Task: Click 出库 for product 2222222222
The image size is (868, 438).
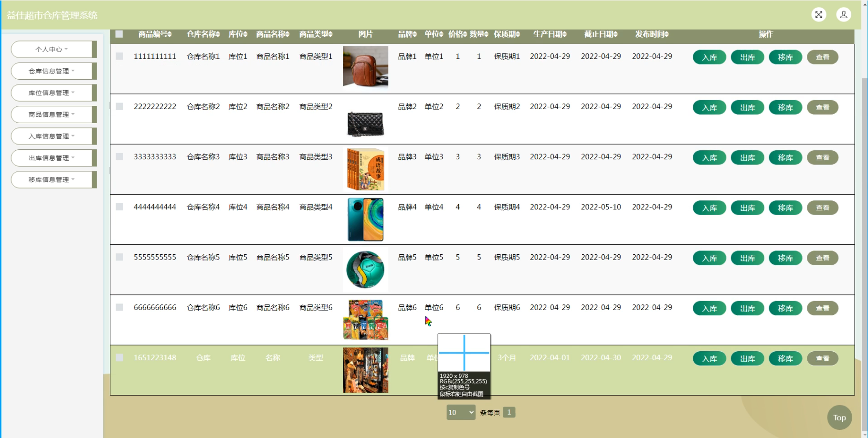Action: pyautogui.click(x=748, y=107)
